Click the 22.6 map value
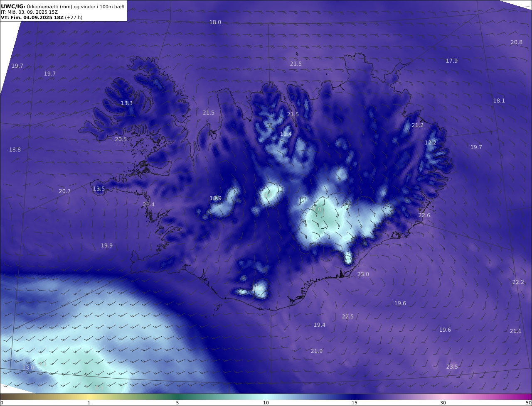Screen dimensions: 532x406 [x=424, y=215]
